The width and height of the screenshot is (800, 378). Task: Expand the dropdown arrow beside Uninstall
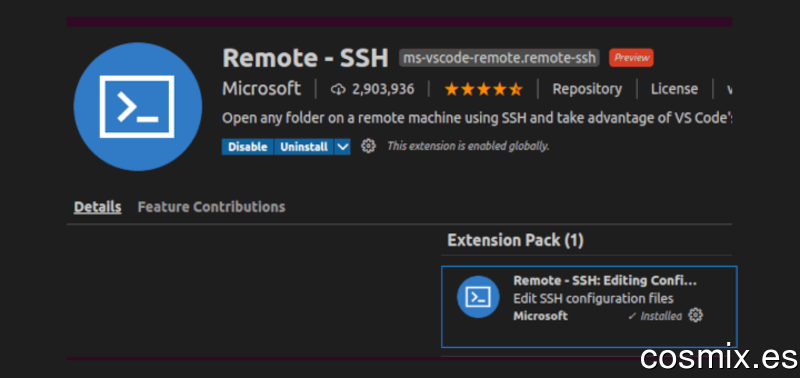click(342, 147)
